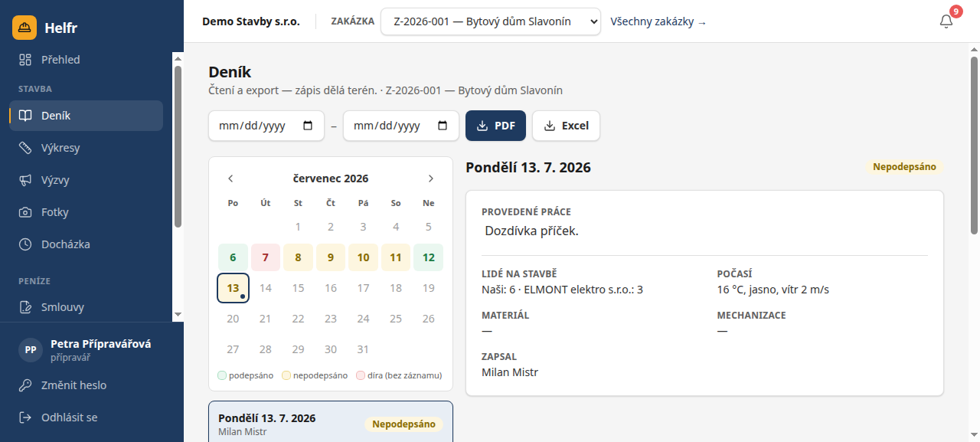
Task: Click the Přehled dashboard icon
Action: [x=25, y=59]
